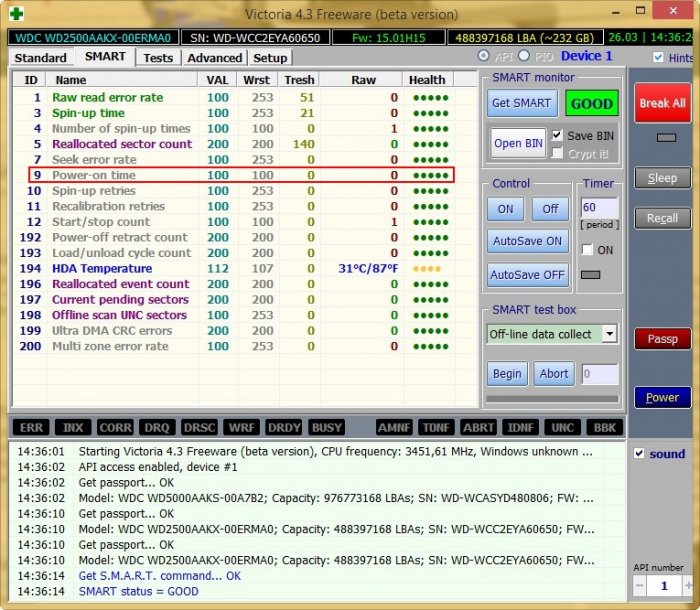This screenshot has width=700, height=610.
Task: Select the API access radio button
Action: coord(483,56)
